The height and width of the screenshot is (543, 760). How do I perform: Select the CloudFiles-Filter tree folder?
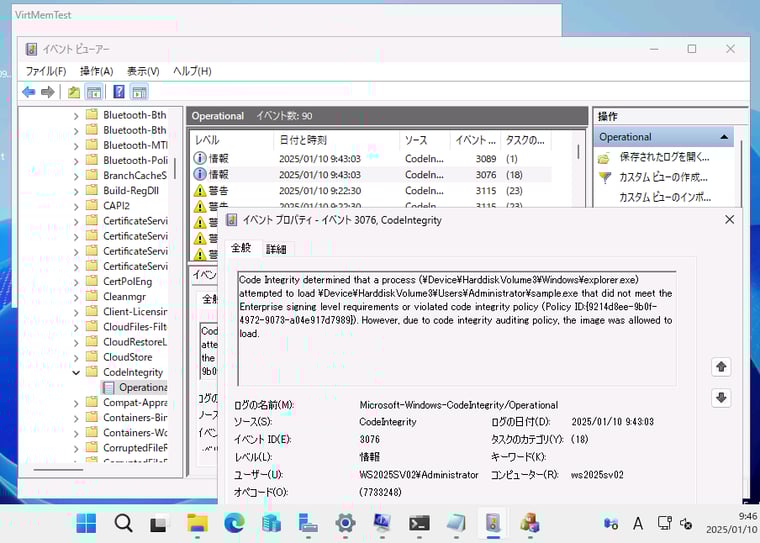tap(135, 327)
